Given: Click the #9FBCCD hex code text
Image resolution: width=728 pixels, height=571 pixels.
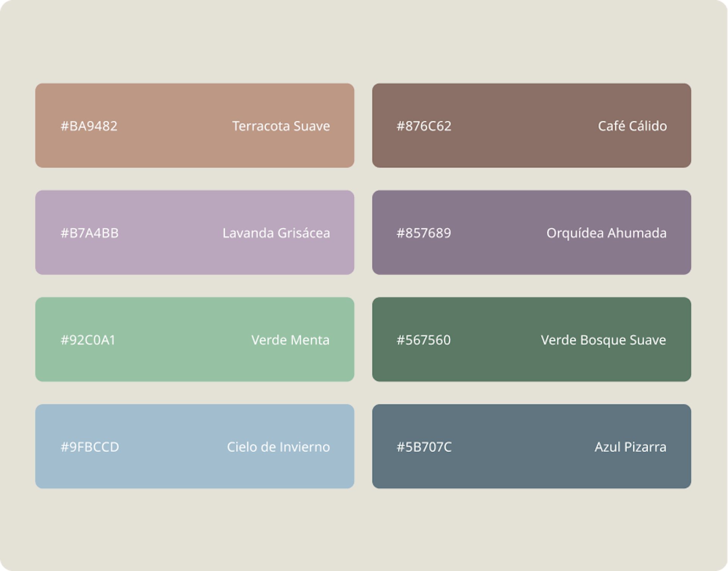Looking at the screenshot, I should point(90,447).
